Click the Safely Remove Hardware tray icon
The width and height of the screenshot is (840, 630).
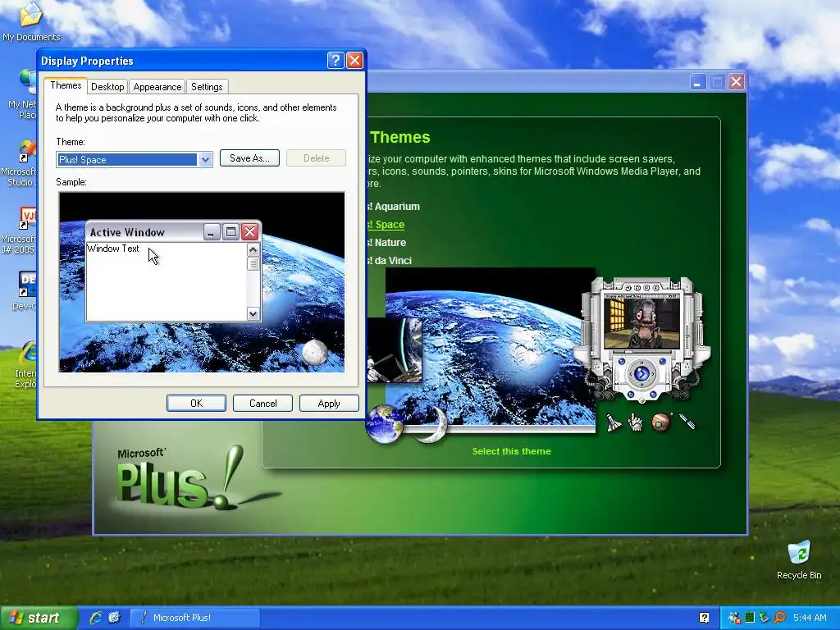point(765,618)
